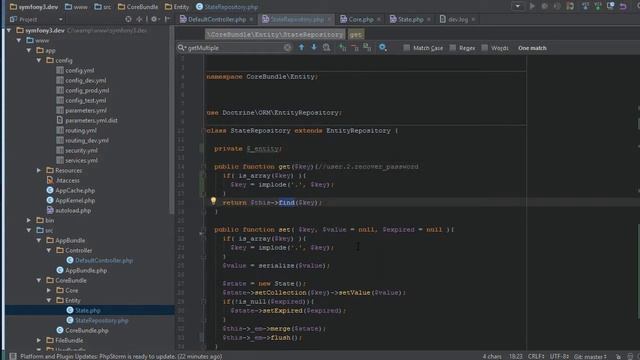Clear the search field with the X icon
The image size is (640, 360).
tap(287, 48)
